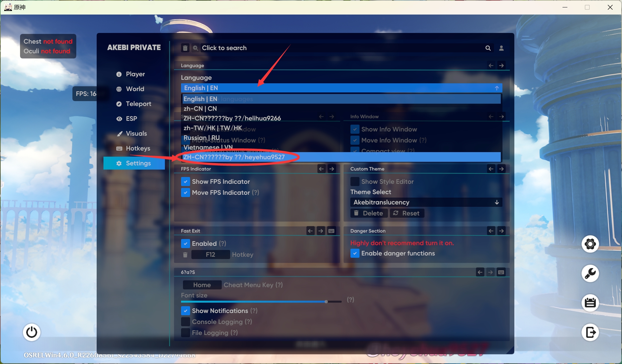Click the wrench icon on right side
This screenshot has height=364, width=622.
click(x=590, y=274)
